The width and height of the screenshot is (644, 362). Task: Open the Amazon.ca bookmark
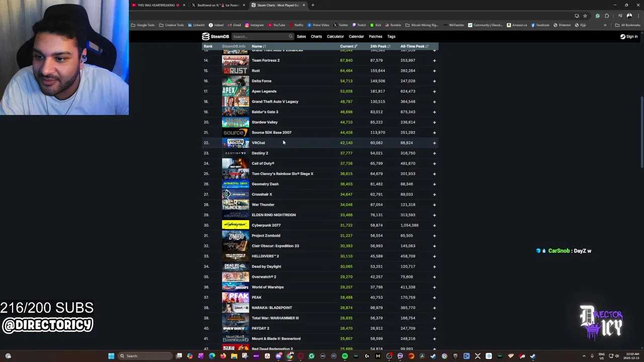pos(517,25)
